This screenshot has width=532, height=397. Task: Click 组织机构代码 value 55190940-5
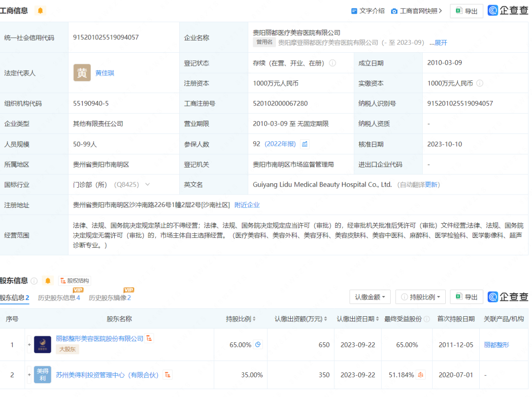[x=91, y=103]
